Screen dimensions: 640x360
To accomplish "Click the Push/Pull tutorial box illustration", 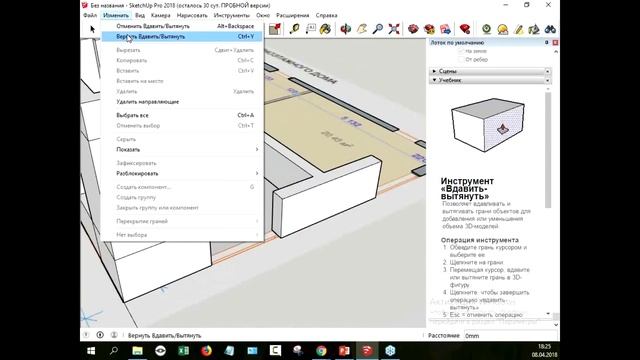I will coord(488,125).
